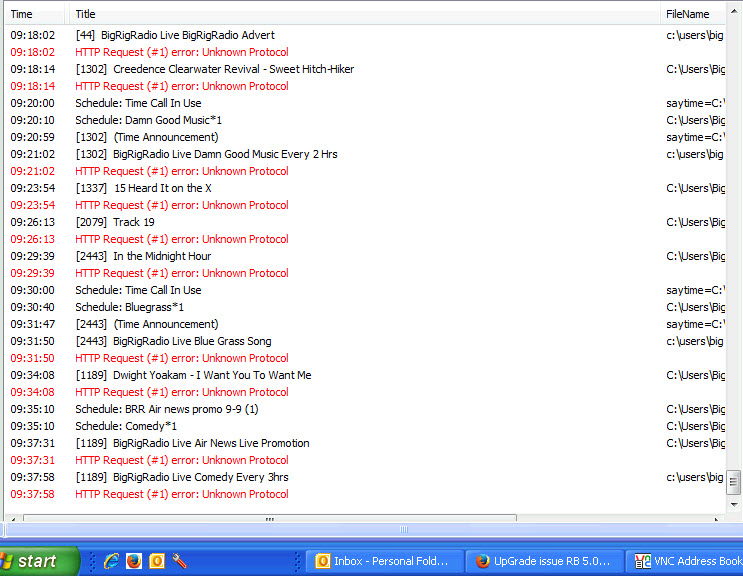Select Time Announcement row at 09:31:47
The height and width of the screenshot is (576, 743).
pyautogui.click(x=365, y=324)
